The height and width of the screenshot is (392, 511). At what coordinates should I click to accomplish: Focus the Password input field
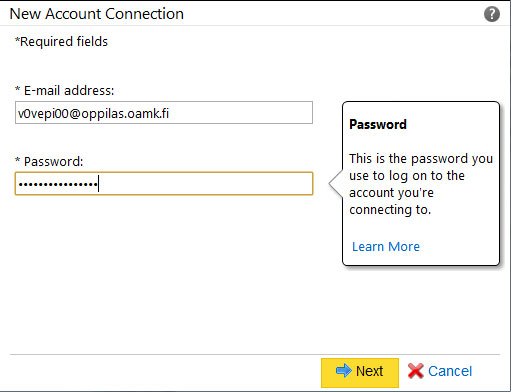(x=164, y=183)
